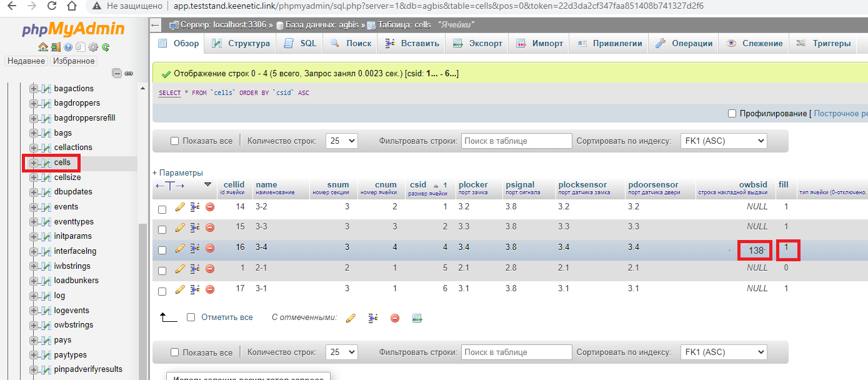Screen dimensions: 868x380
Task: Collapse navigation panel arrow button
Action: coord(156,25)
